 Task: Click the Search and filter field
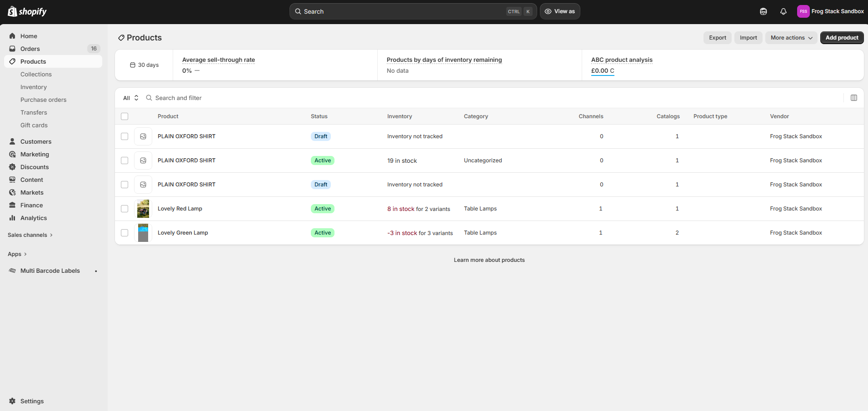(493, 98)
